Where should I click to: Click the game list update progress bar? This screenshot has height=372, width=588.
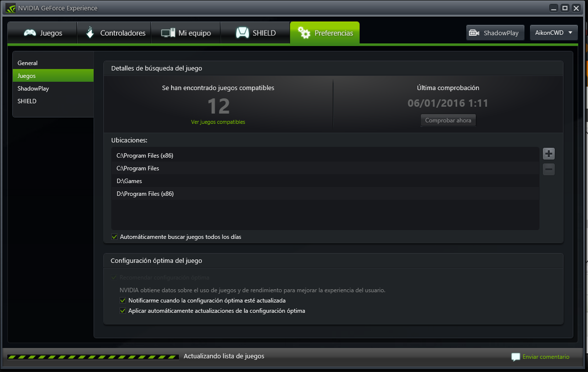point(93,357)
